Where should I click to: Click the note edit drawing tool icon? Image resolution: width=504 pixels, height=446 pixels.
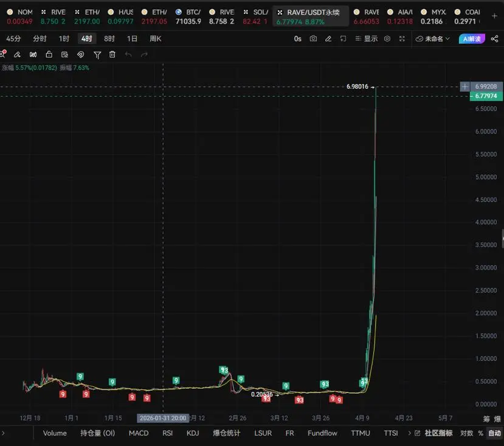(64, 54)
